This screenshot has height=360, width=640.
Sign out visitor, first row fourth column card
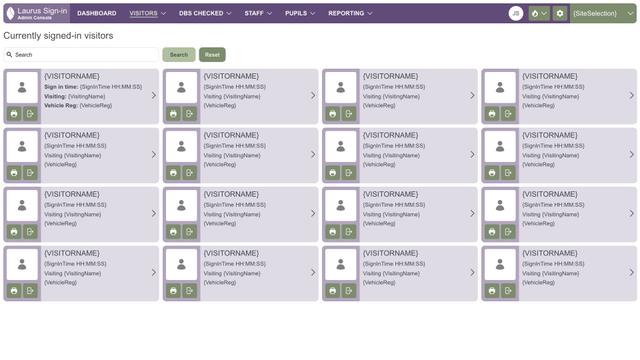click(508, 114)
